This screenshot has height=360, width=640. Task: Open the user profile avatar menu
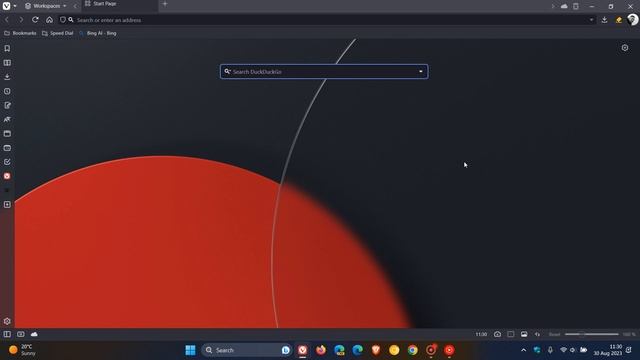click(633, 19)
